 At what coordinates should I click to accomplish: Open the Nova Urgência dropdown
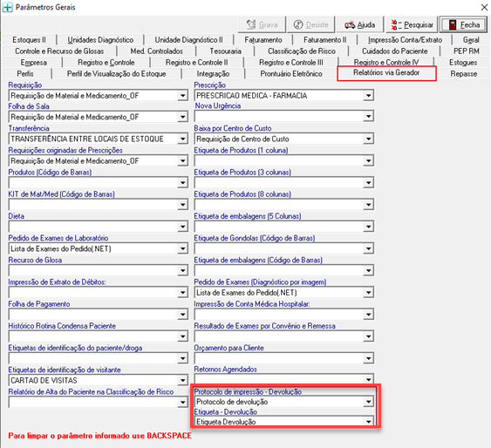pos(368,117)
